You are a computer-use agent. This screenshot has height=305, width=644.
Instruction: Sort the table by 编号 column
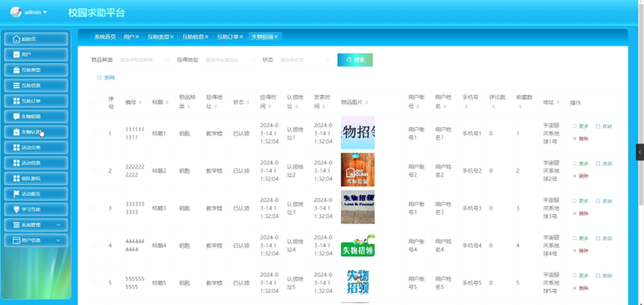(x=140, y=102)
